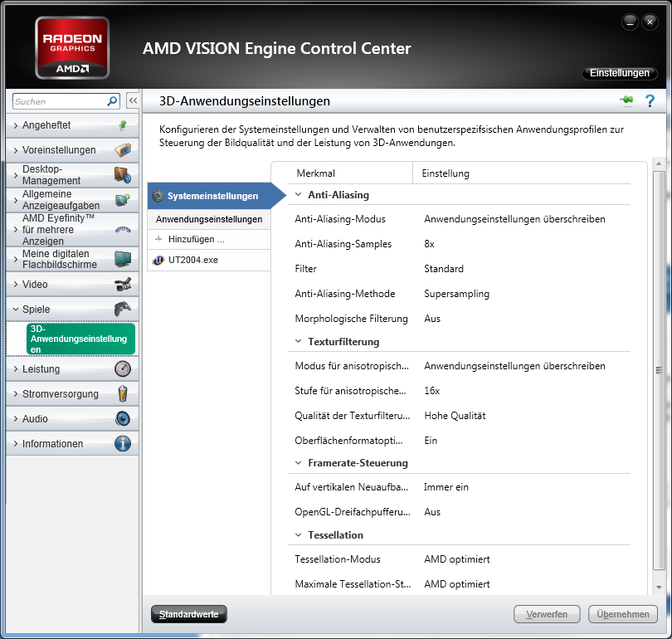The height and width of the screenshot is (639, 672).
Task: Click the Stromversorgung battery icon
Action: tap(123, 394)
